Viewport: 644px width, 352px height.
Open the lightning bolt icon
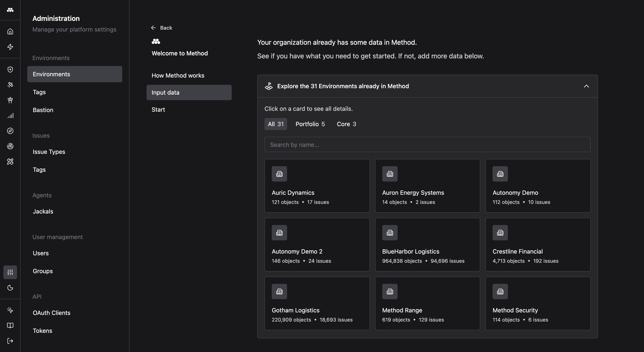click(10, 47)
